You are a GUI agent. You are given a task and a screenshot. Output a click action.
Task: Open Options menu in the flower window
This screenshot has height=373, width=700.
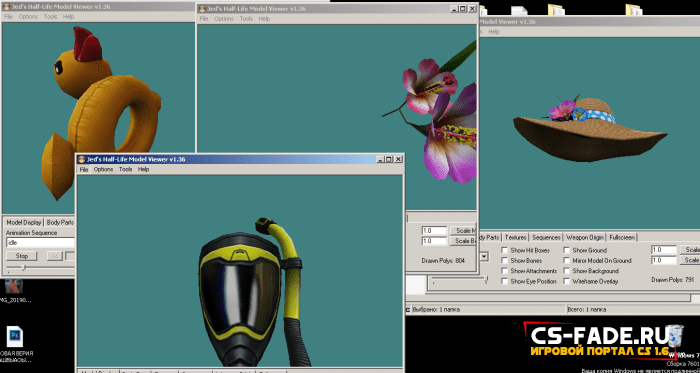point(224,19)
